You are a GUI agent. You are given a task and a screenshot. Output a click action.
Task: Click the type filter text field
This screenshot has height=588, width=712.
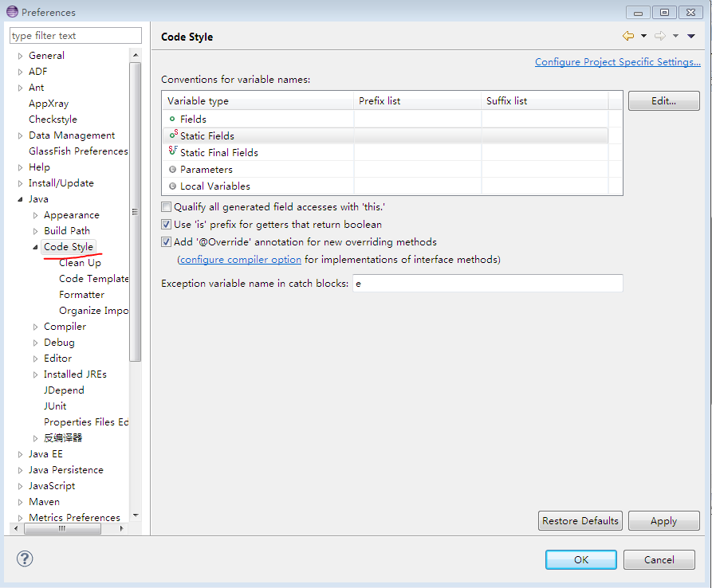click(x=76, y=35)
